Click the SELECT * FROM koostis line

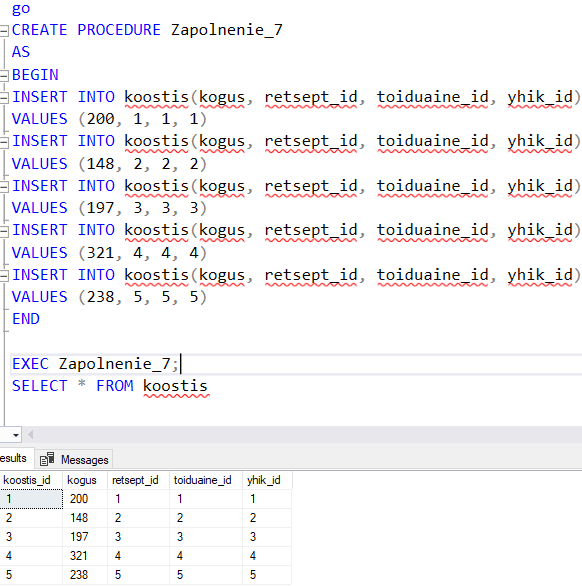[x=110, y=386]
